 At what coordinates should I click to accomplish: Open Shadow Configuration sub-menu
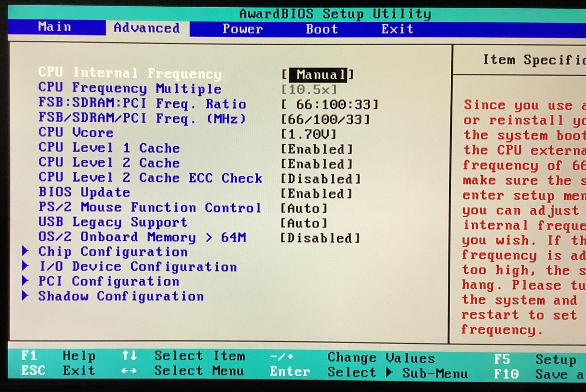coord(121,296)
